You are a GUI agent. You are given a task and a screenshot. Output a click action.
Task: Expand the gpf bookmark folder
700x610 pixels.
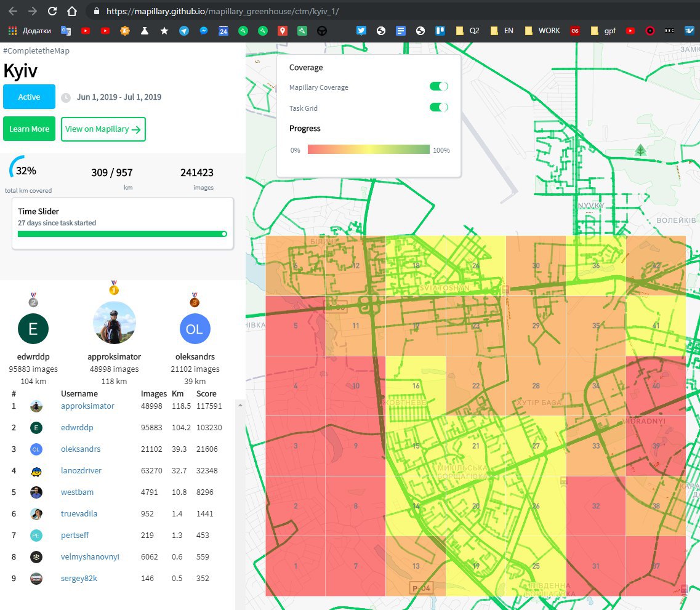(603, 31)
